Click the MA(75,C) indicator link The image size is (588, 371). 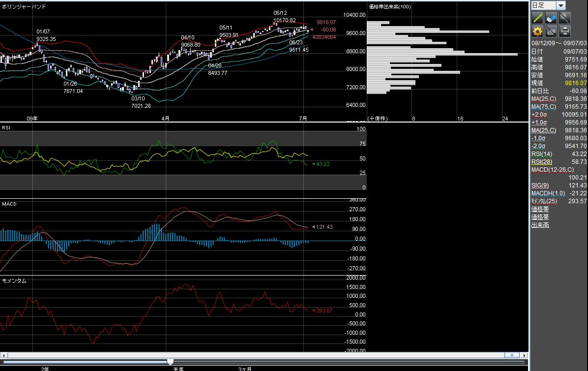(x=544, y=107)
